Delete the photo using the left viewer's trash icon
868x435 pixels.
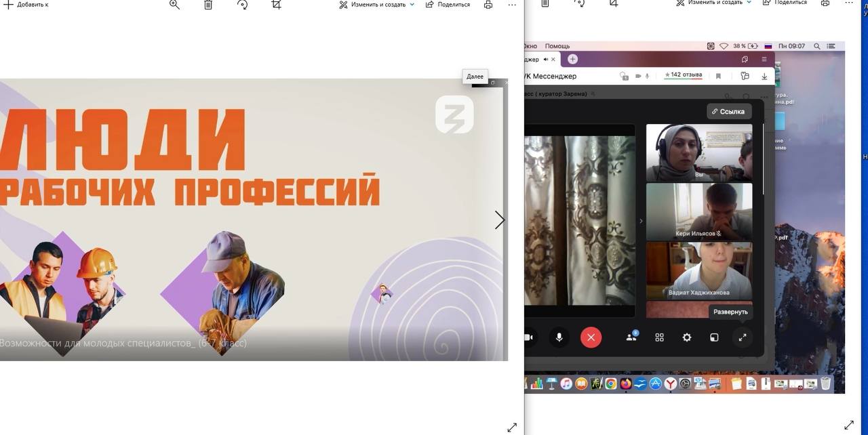tap(208, 5)
